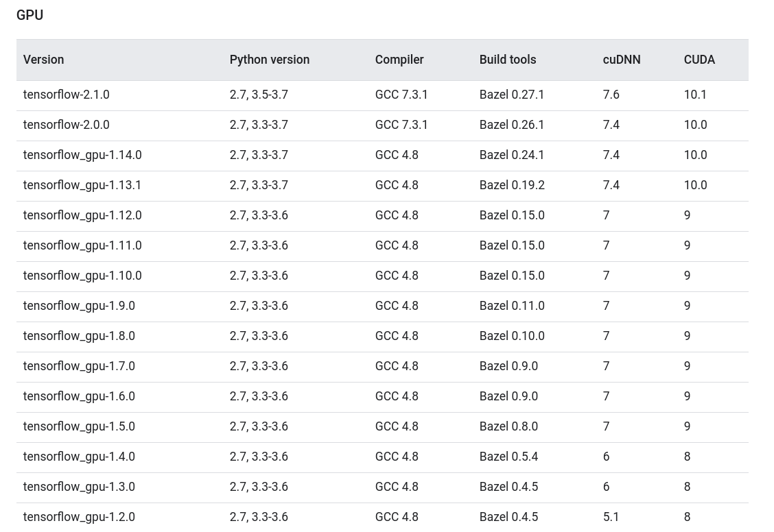Click GCC 7.3.1 in tensorflow-2.1.0 row
Viewport: 774px width, 532px height.
pos(401,95)
